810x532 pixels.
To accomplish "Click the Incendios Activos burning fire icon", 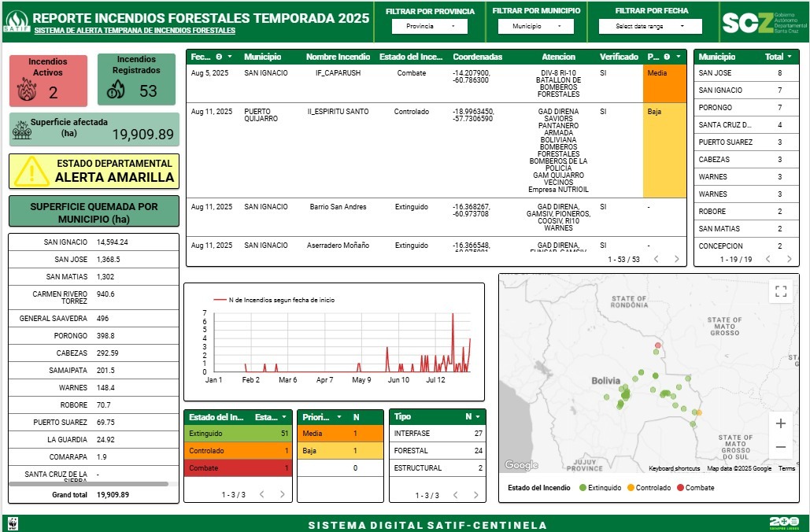I will pyautogui.click(x=27, y=90).
